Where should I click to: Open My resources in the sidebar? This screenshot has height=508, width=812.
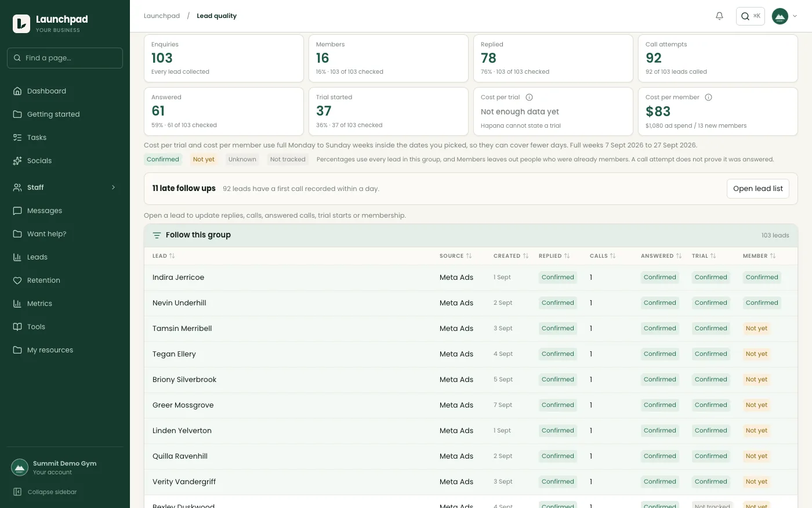click(x=65, y=350)
